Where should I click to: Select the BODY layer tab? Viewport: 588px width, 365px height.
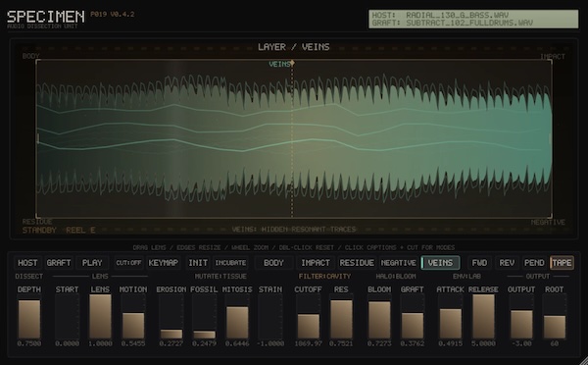pyautogui.click(x=273, y=263)
